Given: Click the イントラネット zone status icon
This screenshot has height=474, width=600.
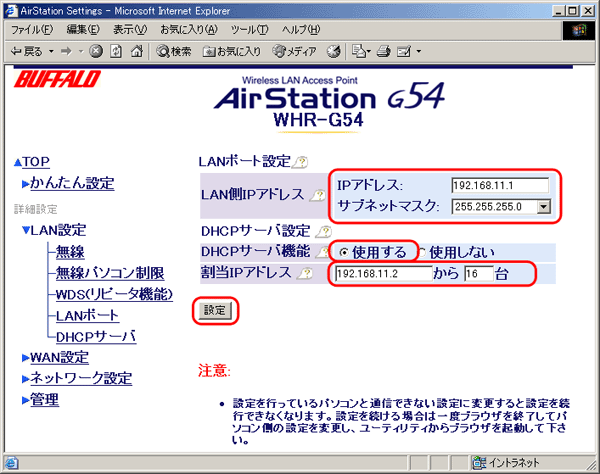Looking at the screenshot, I should [479, 463].
